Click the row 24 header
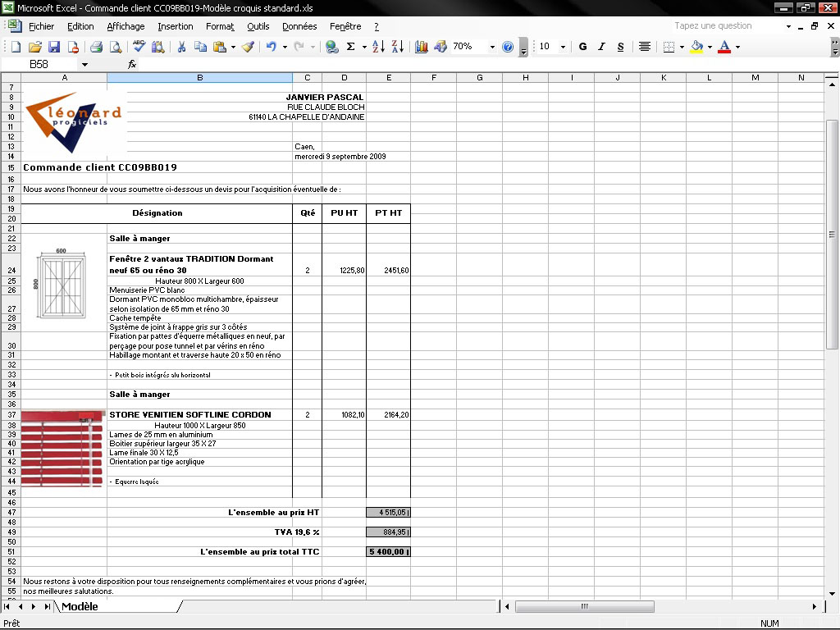Image resolution: width=840 pixels, height=630 pixels. point(11,270)
